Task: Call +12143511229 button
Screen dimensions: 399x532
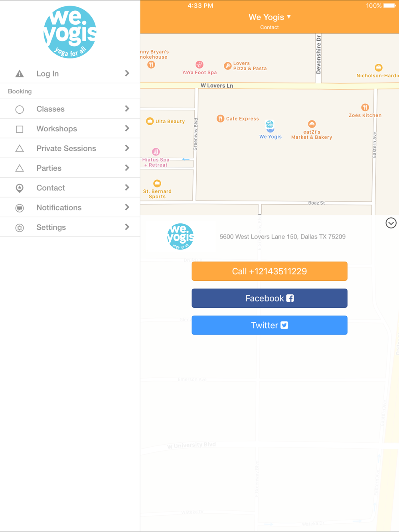Action: pyautogui.click(x=269, y=271)
